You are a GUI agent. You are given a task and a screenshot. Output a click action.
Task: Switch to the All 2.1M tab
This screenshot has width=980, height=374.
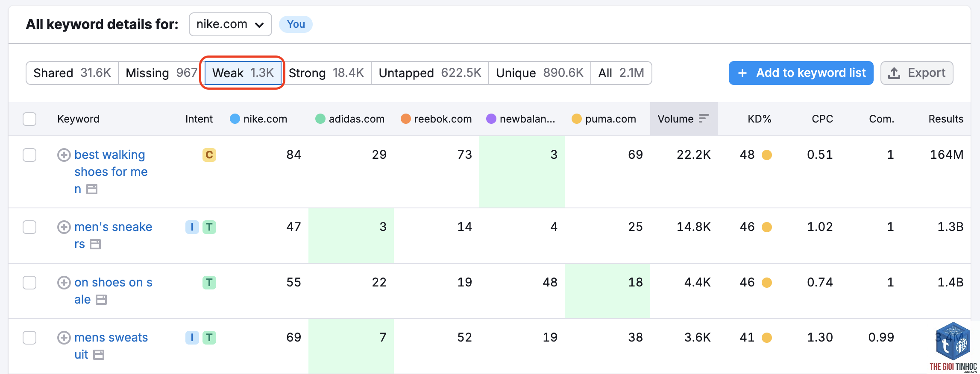coord(621,73)
